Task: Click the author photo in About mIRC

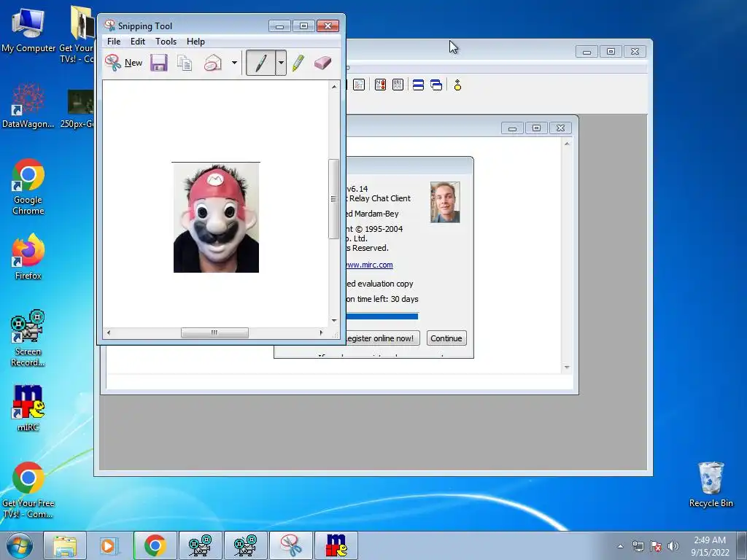Action: coord(445,202)
